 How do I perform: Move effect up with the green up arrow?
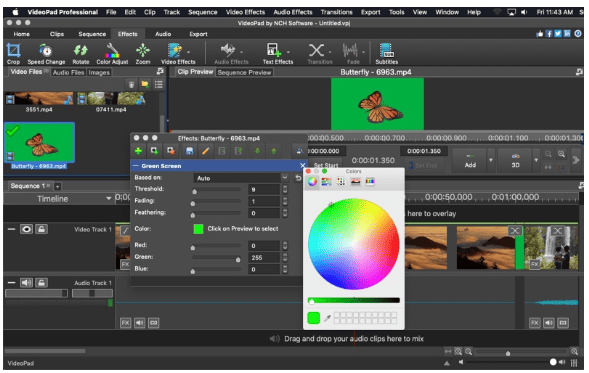click(273, 151)
